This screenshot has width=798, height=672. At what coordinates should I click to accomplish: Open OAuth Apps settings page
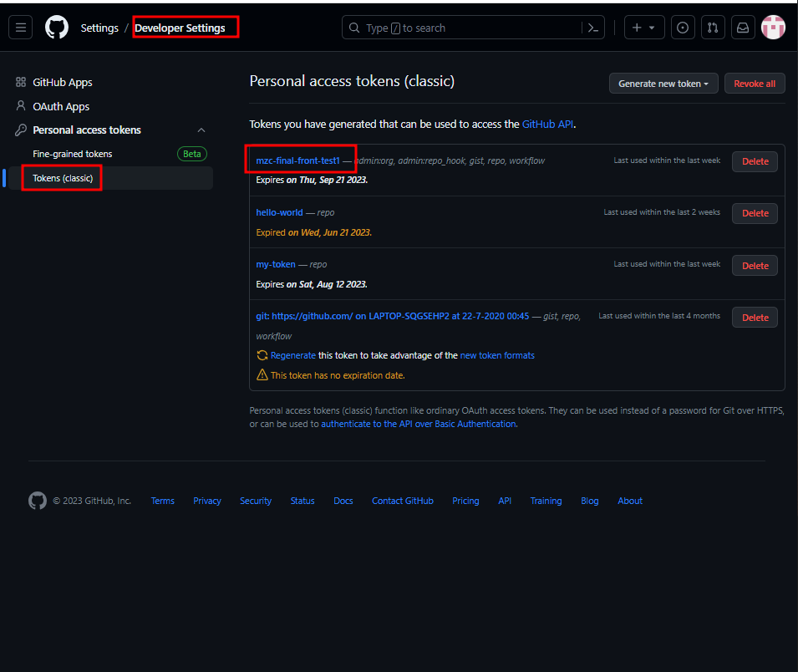(x=61, y=106)
